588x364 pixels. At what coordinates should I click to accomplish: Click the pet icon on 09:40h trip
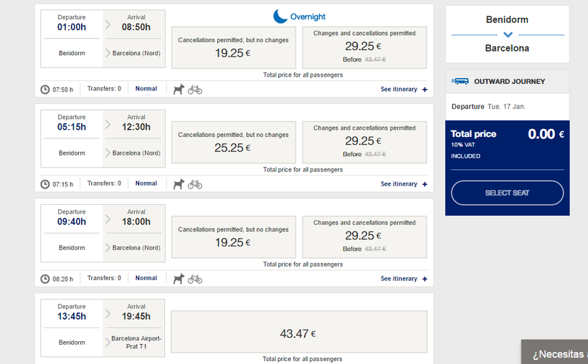pyautogui.click(x=179, y=279)
